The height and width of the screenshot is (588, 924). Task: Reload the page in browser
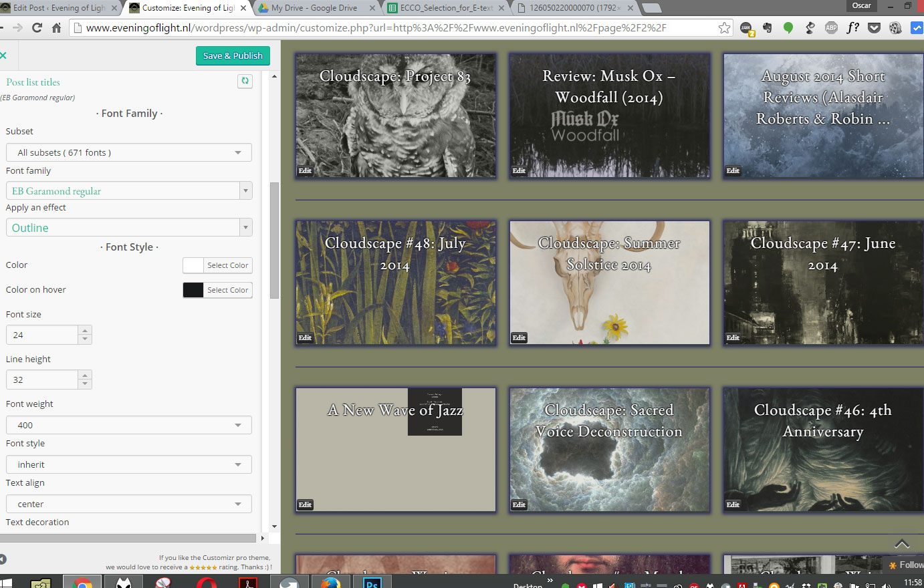click(x=37, y=28)
